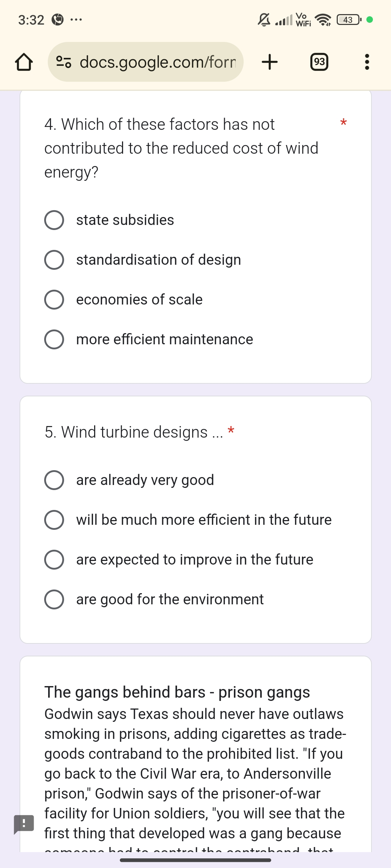Tap the report problem feedback icon

point(24,824)
